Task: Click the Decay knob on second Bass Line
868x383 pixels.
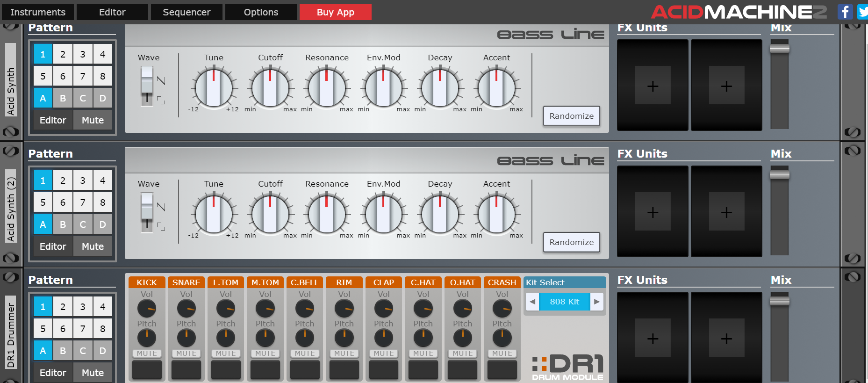Action: click(x=440, y=214)
